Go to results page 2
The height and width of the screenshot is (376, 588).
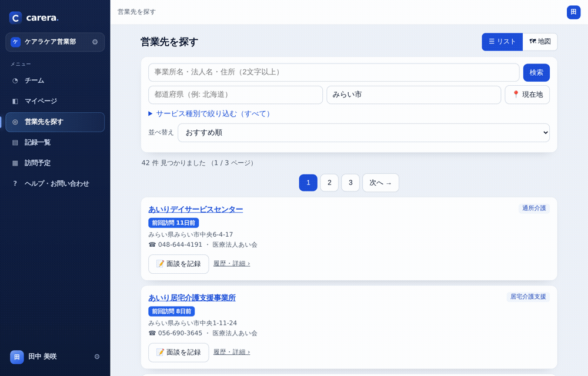329,183
